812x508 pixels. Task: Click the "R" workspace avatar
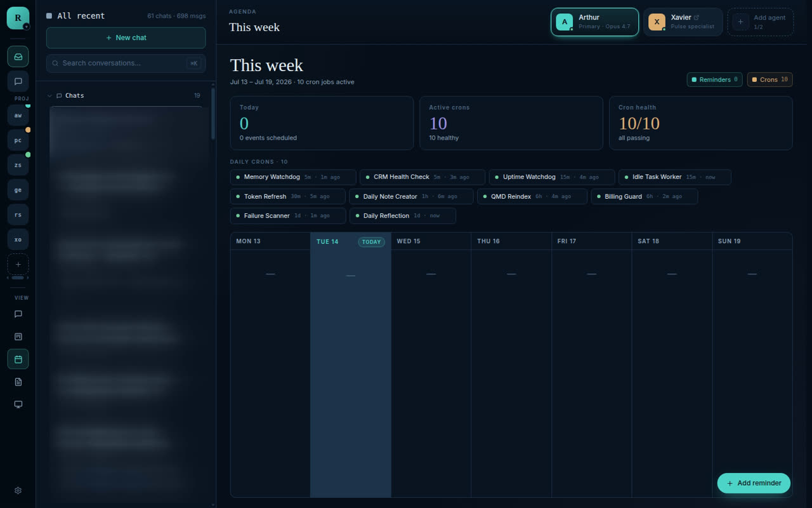coord(18,18)
